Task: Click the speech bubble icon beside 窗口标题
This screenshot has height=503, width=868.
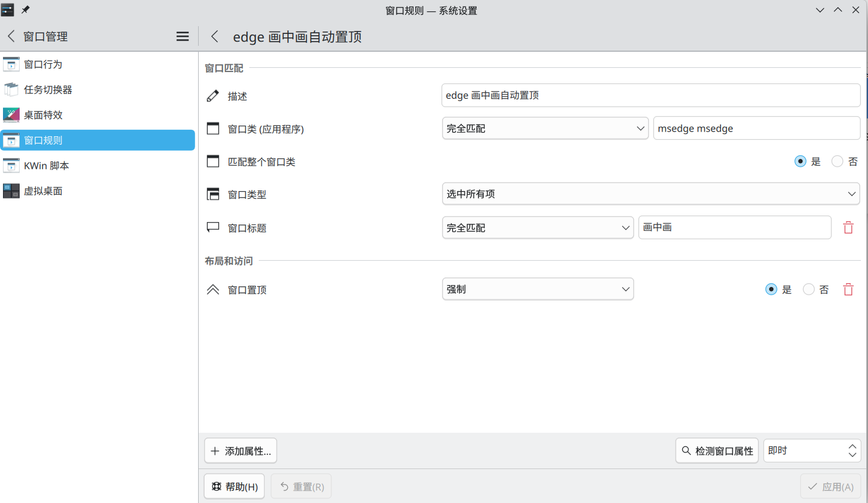Action: click(x=213, y=227)
